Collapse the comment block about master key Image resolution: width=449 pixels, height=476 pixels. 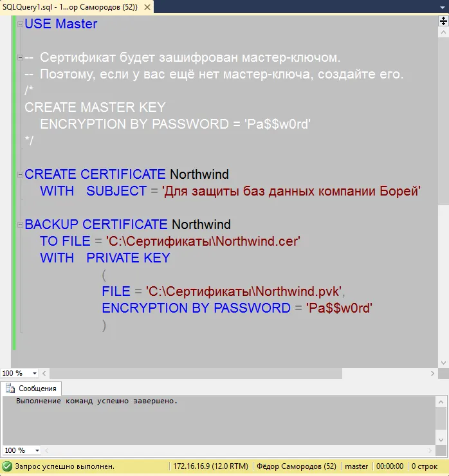(x=21, y=58)
